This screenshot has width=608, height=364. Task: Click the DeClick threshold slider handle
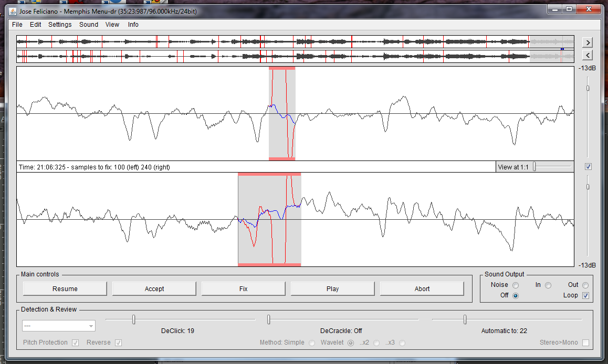click(134, 319)
